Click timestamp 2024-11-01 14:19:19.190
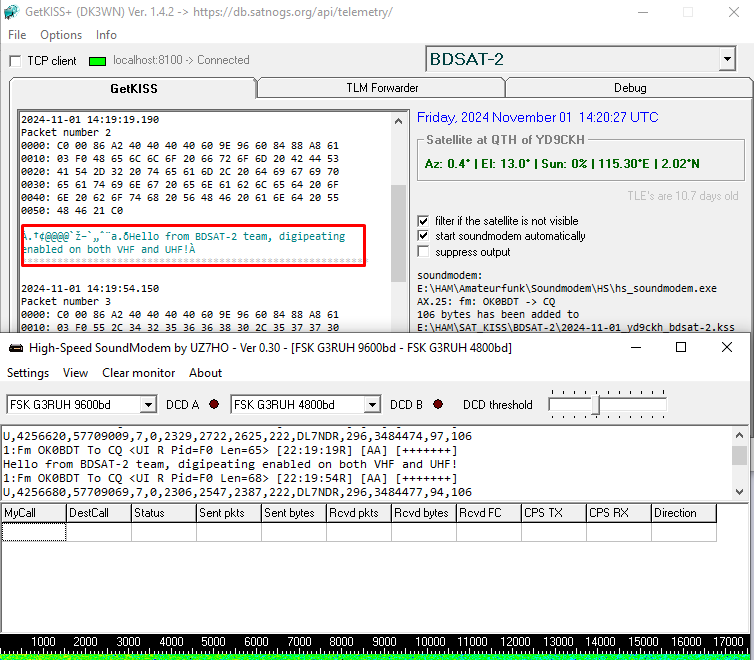This screenshot has height=660, width=754. click(90, 119)
